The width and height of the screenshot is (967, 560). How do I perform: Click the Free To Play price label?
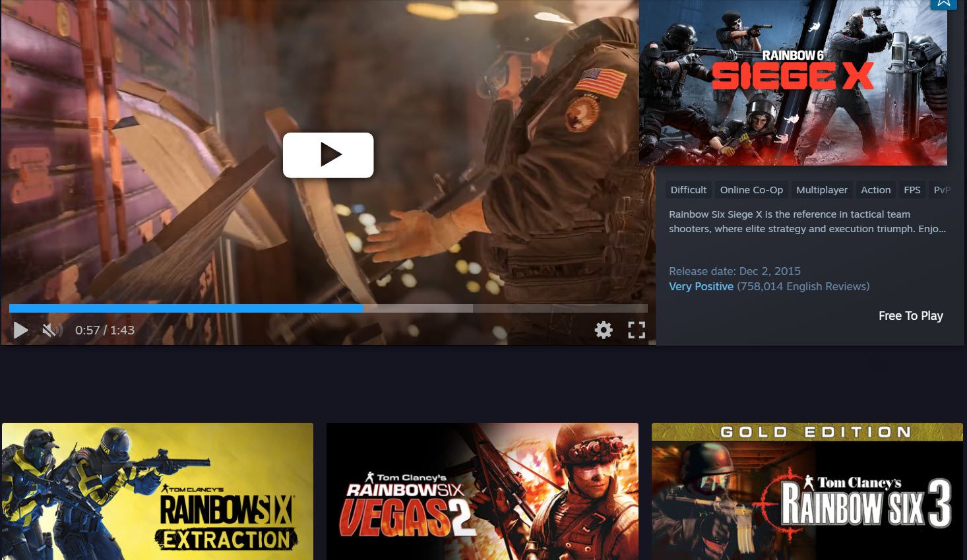tap(910, 316)
